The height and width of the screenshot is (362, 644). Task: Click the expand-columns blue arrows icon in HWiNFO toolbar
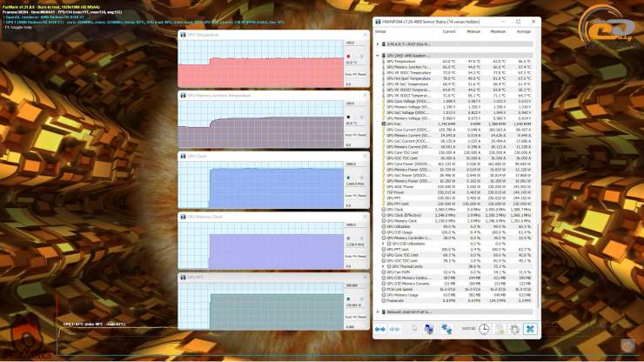pos(380,329)
